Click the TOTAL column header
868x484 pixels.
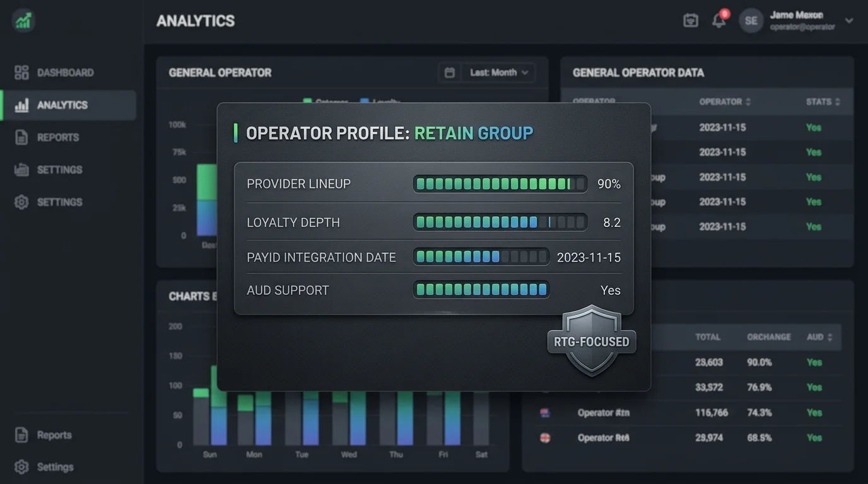[708, 337]
